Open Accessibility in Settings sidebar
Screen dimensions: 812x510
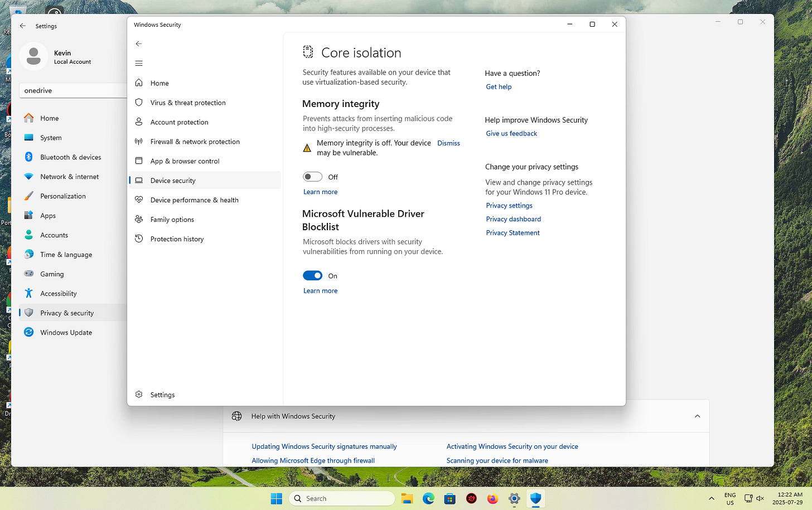pos(73,294)
